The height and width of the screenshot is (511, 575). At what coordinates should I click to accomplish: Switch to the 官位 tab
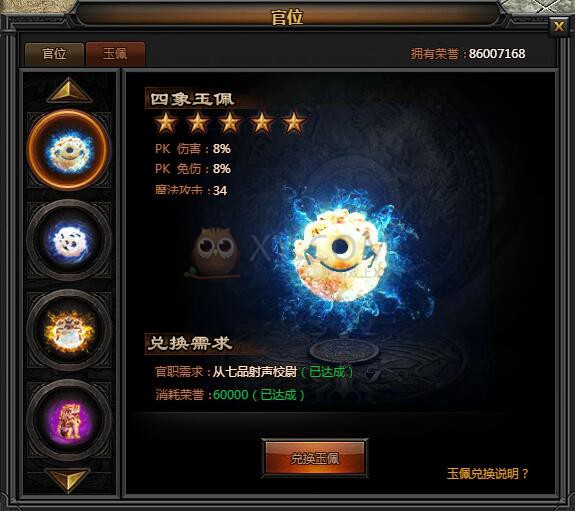[x=54, y=54]
